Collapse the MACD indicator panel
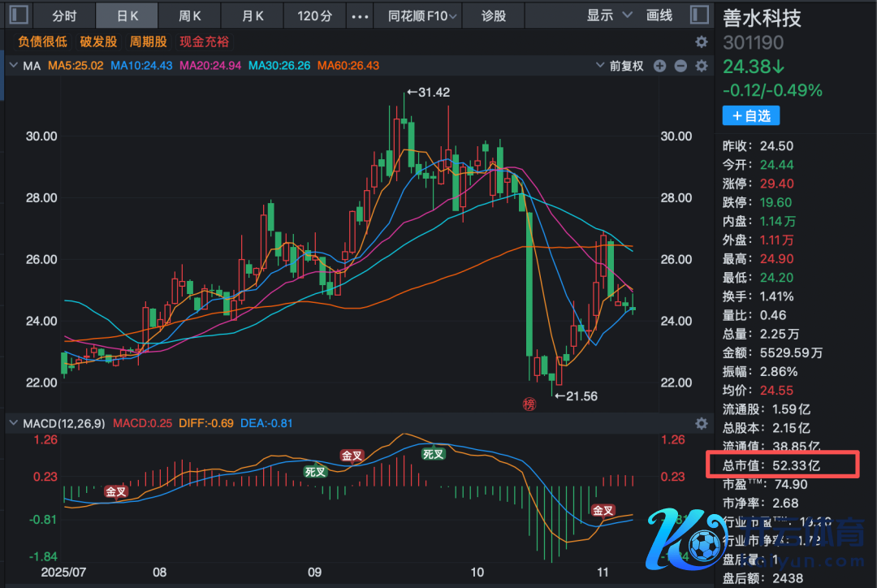877x588 pixels. [x=13, y=424]
